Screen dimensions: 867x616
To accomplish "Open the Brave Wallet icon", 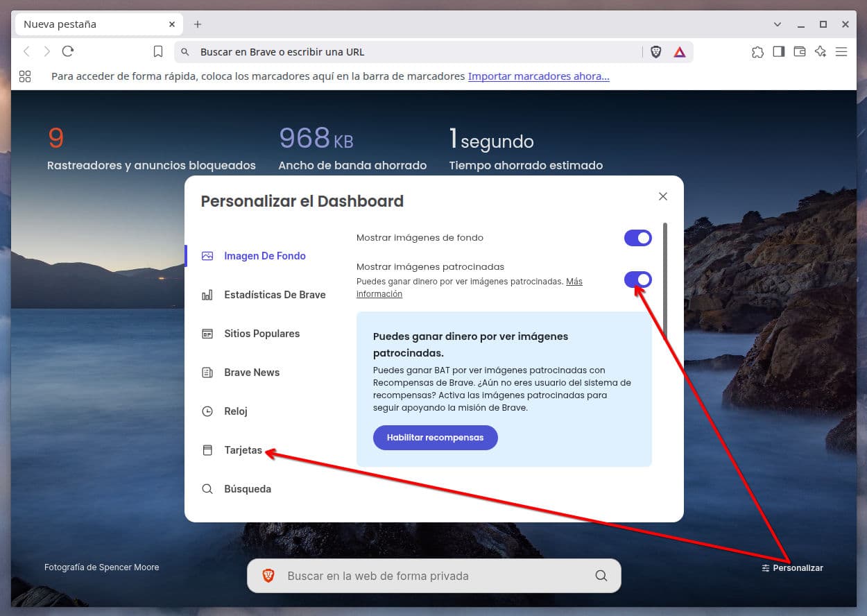I will tap(800, 51).
